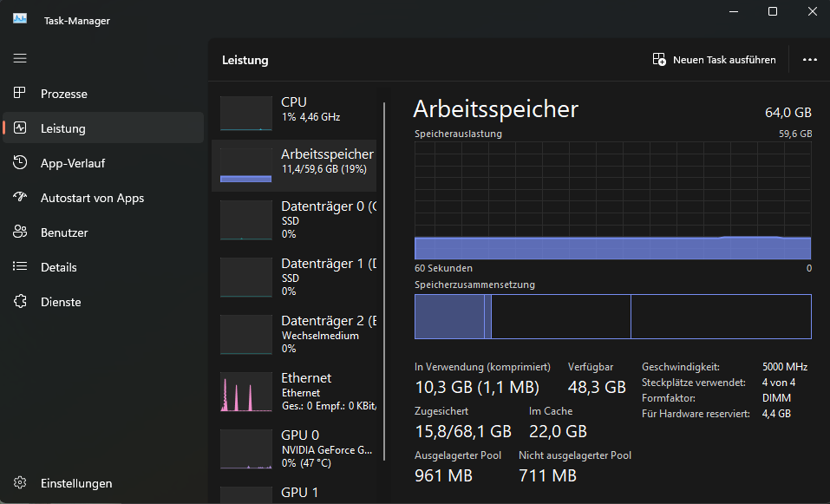Click the Speicherauslastung usage graph
This screenshot has height=504, width=830.
pyautogui.click(x=612, y=200)
